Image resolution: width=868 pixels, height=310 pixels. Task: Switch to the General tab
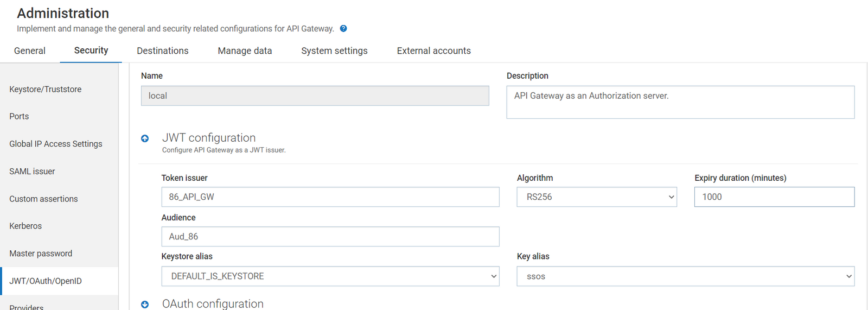click(30, 50)
